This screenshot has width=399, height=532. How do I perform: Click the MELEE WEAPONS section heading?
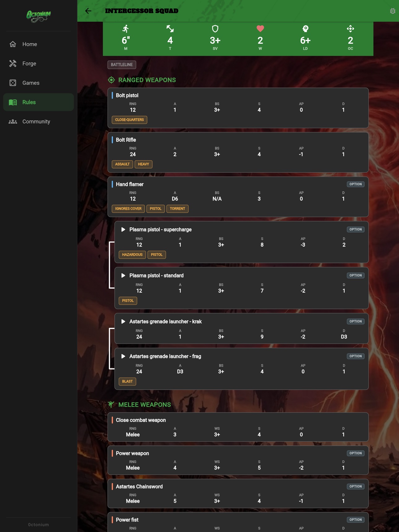tap(144, 405)
